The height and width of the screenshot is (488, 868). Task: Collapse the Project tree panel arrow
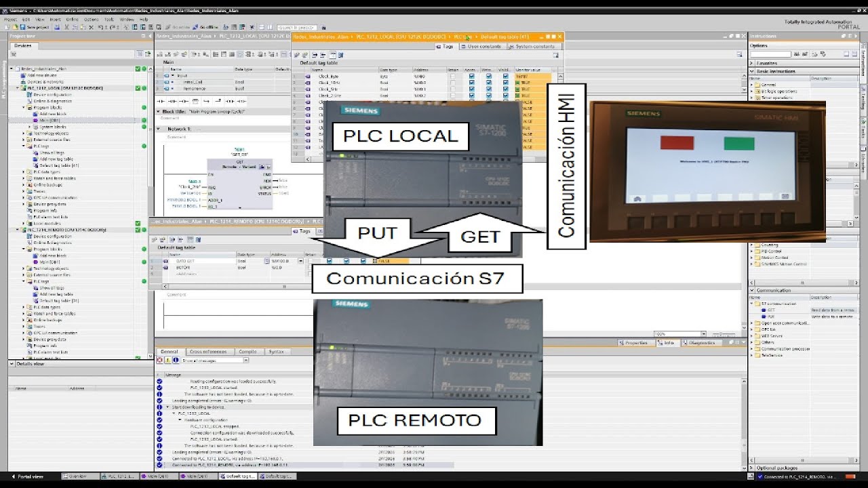coord(149,36)
